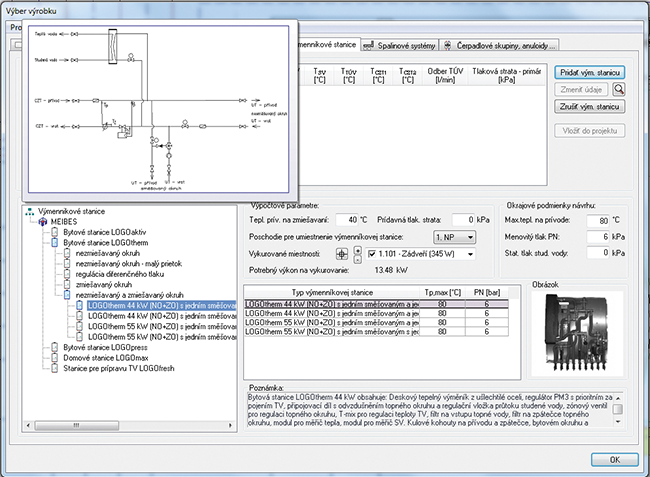Select tree item regulácia diferenčného tlaku
This screenshot has width=650, height=477.
coord(120,274)
